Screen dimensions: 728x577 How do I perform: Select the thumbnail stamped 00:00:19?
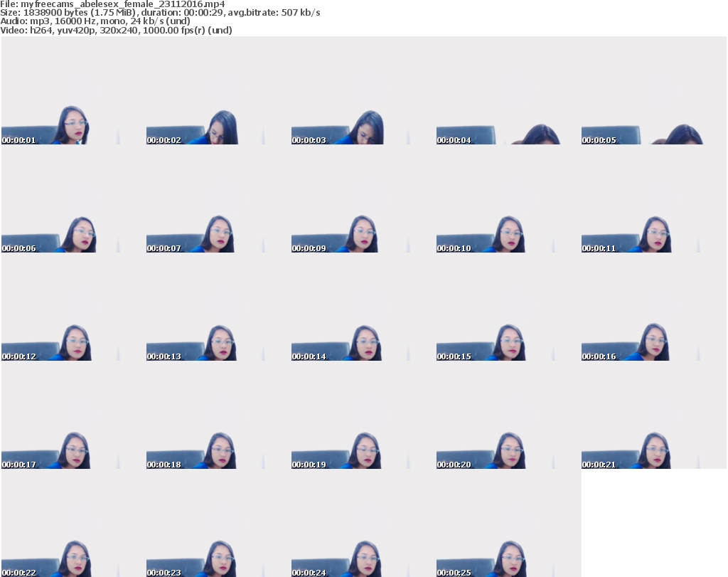point(364,414)
